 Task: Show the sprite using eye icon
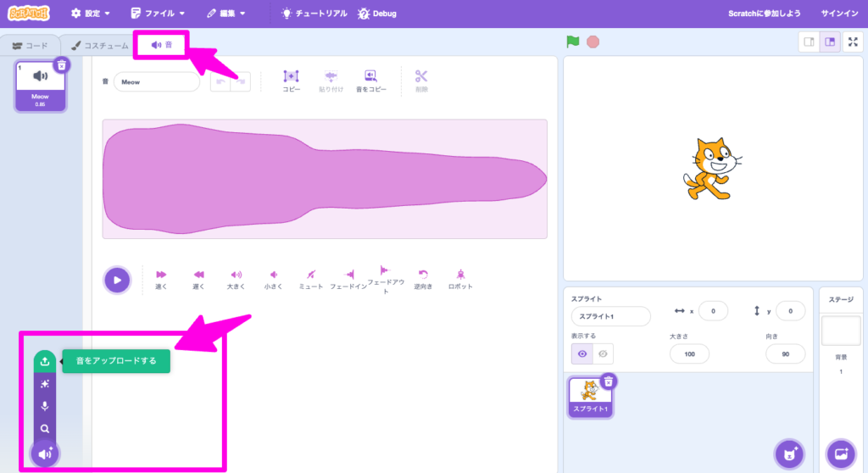(581, 353)
